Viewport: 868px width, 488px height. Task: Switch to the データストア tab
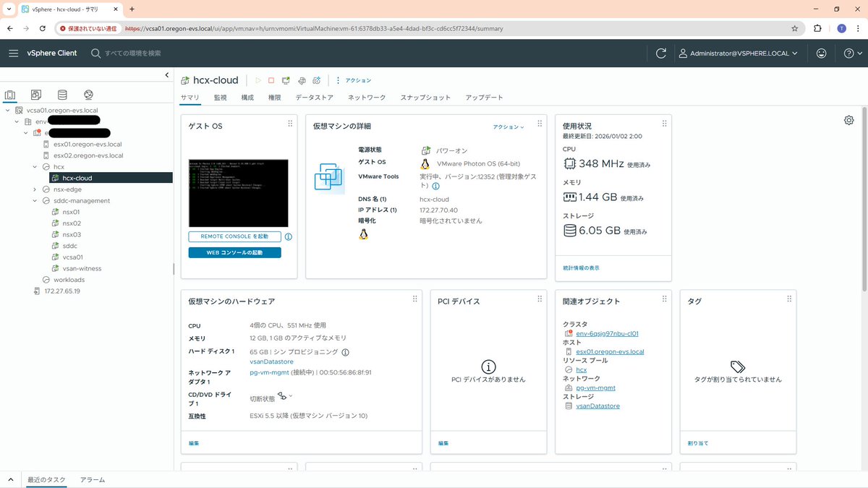pos(314,98)
